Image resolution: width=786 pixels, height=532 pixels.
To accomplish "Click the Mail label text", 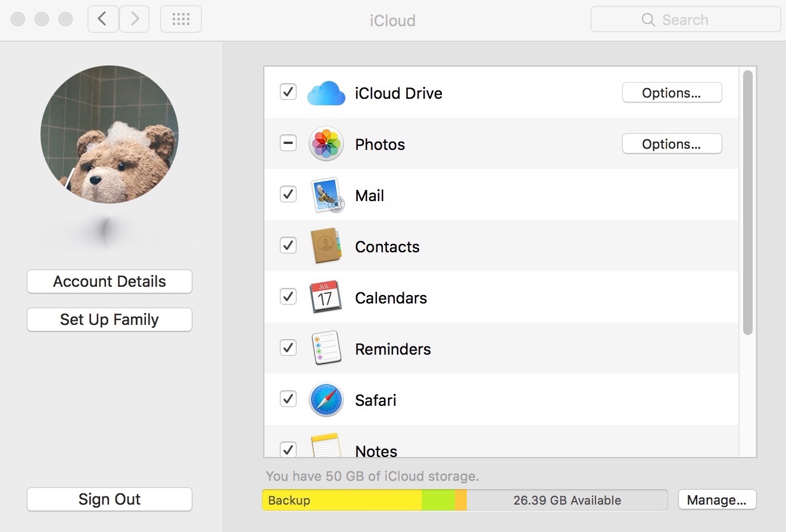I will tap(369, 196).
